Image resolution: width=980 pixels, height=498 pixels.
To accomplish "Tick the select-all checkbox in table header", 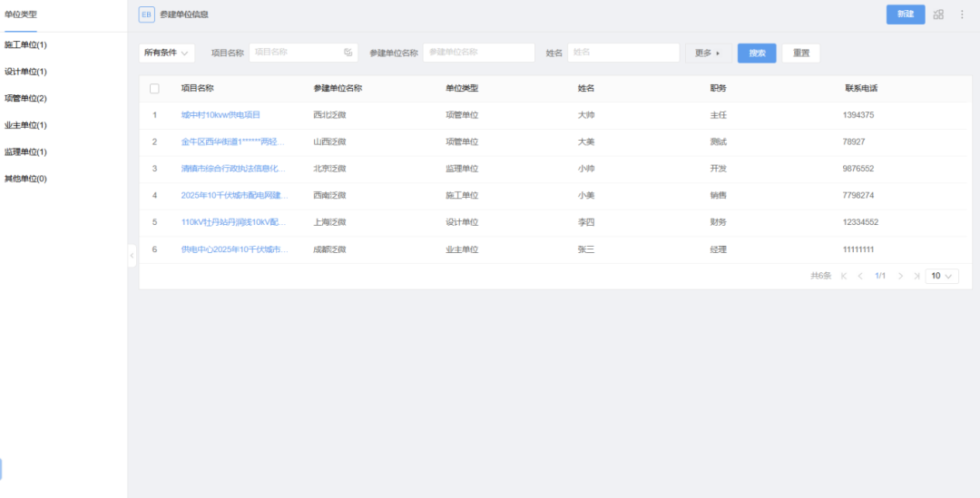I will (x=154, y=89).
